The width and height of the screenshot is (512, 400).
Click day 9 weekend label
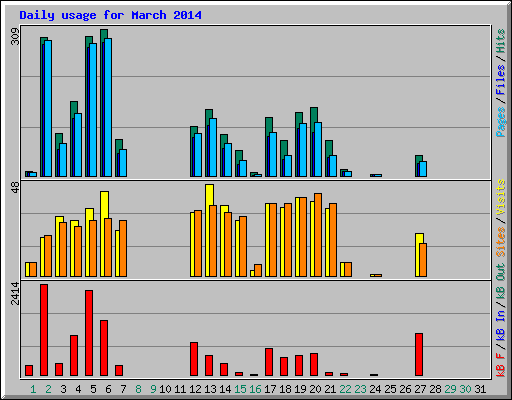(153, 389)
